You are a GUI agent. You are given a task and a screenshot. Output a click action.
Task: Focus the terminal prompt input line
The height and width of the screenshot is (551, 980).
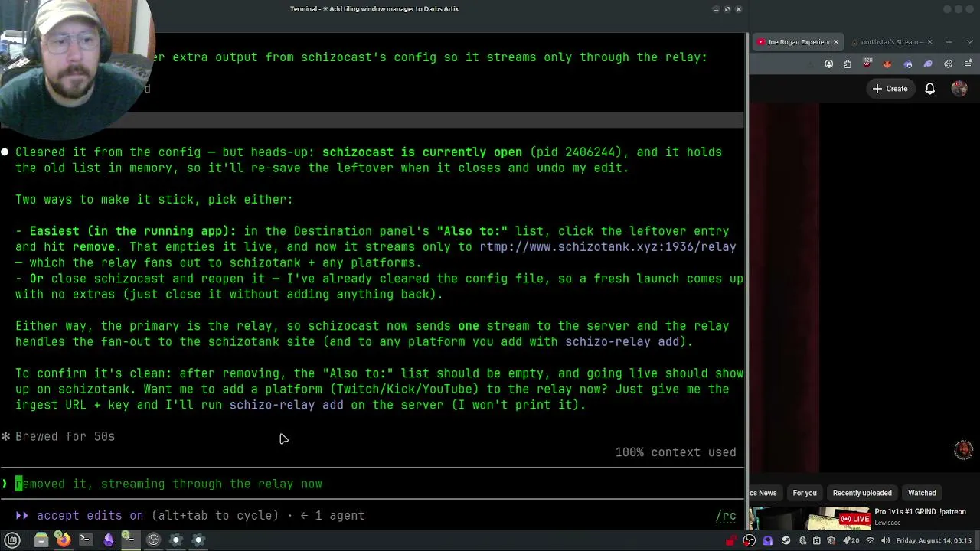pyautogui.click(x=372, y=484)
